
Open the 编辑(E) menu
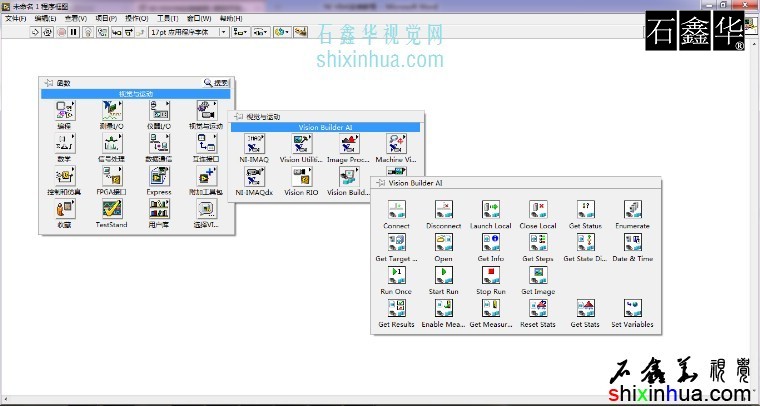pyautogui.click(x=45, y=18)
